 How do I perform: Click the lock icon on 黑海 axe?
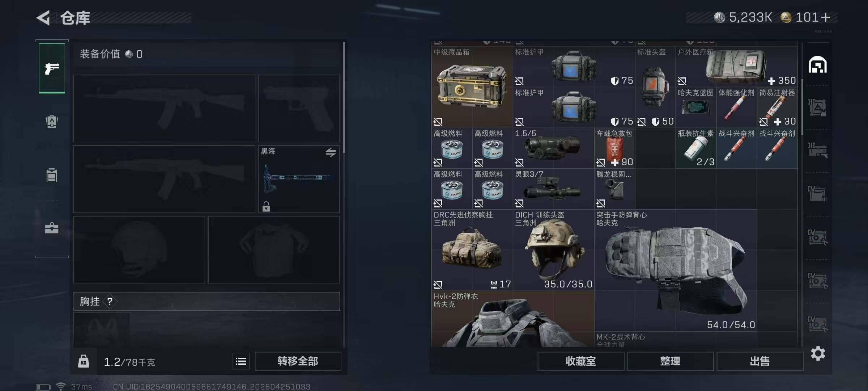click(x=266, y=206)
